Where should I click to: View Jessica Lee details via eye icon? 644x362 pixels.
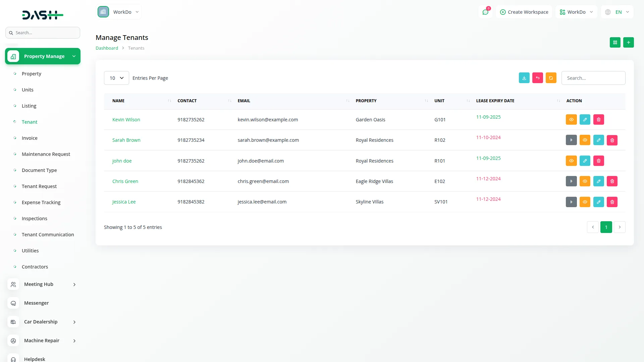tap(585, 202)
